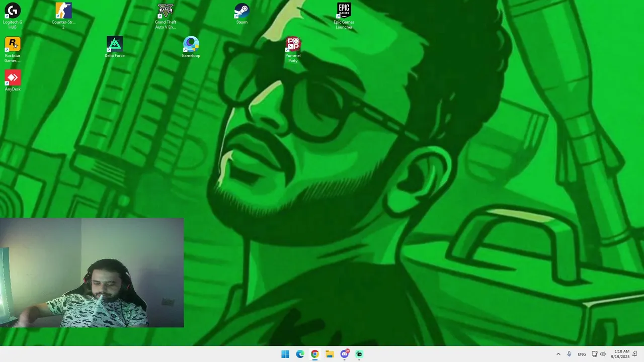Open the Windows Start menu
The width and height of the screenshot is (644, 362).
click(285, 354)
